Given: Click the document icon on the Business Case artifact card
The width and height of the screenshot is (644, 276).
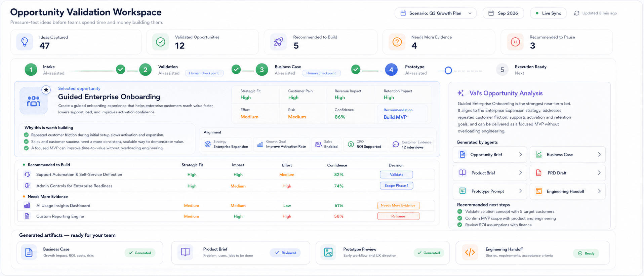Looking at the screenshot, I should click(x=29, y=252).
